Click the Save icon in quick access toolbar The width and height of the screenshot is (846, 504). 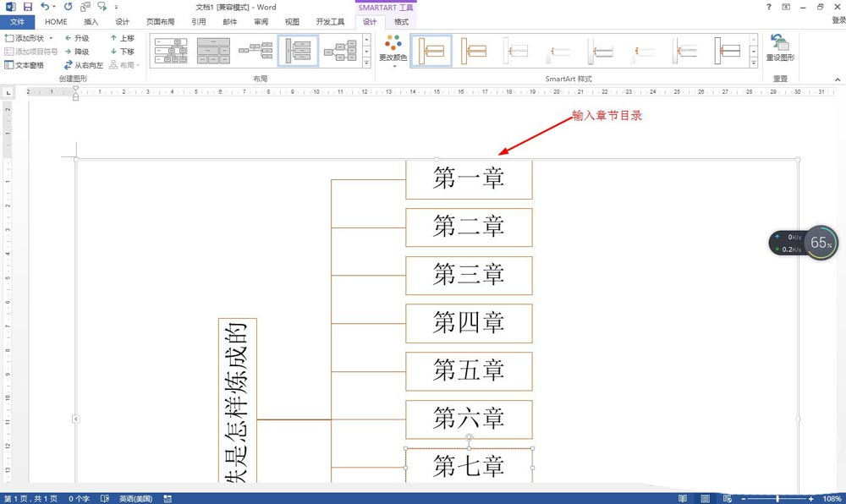[x=27, y=7]
